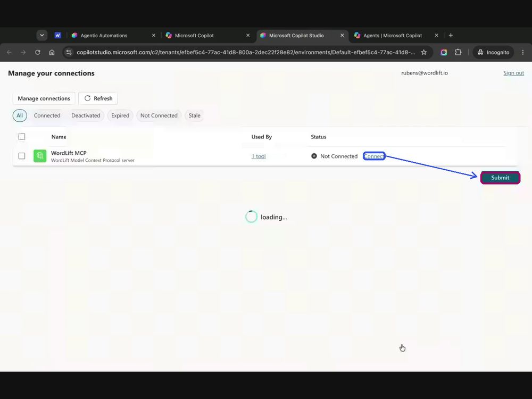Open the colorful circle extension icon
Image resolution: width=532 pixels, height=399 pixels.
[444, 52]
